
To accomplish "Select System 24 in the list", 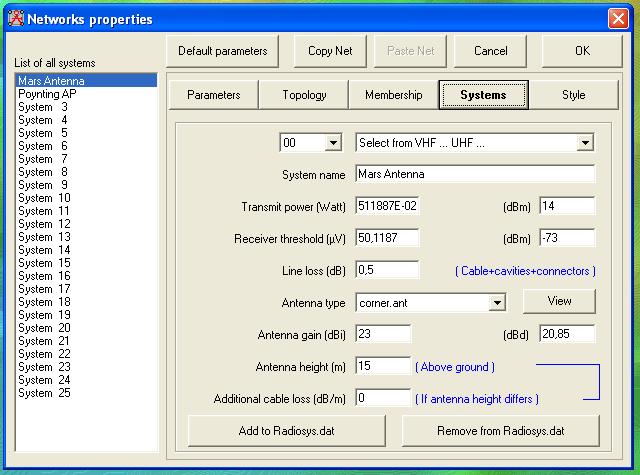I will pos(86,380).
